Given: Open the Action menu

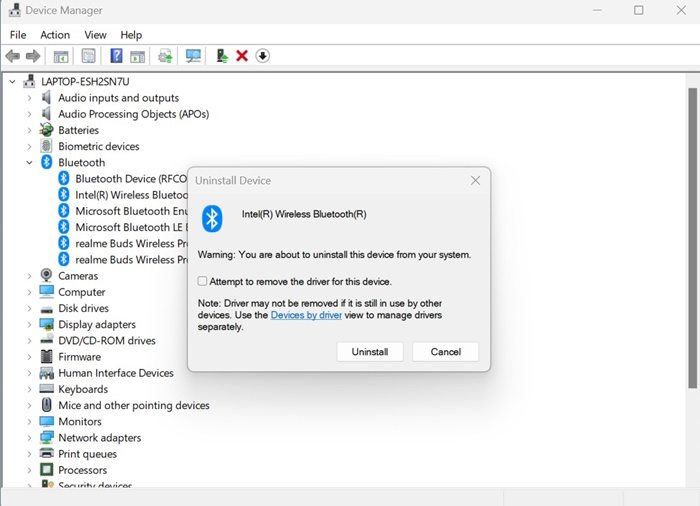Looking at the screenshot, I should click(55, 35).
